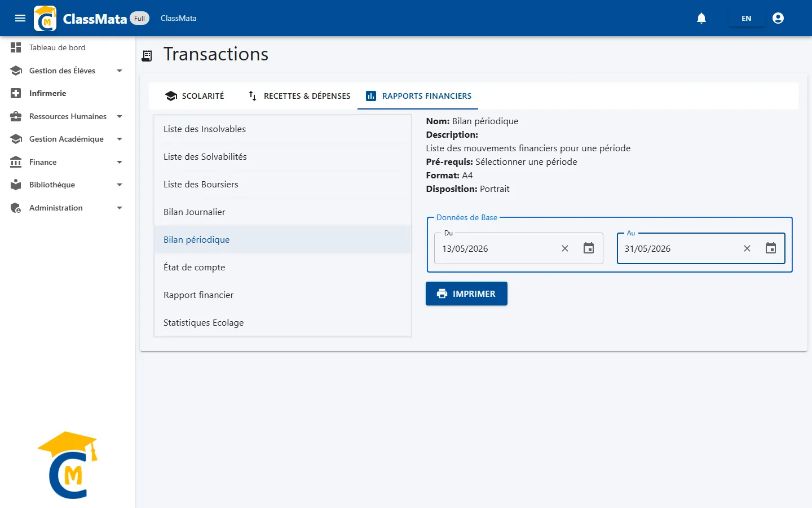812x508 pixels.
Task: Switch language with the EN button
Action: (746, 18)
